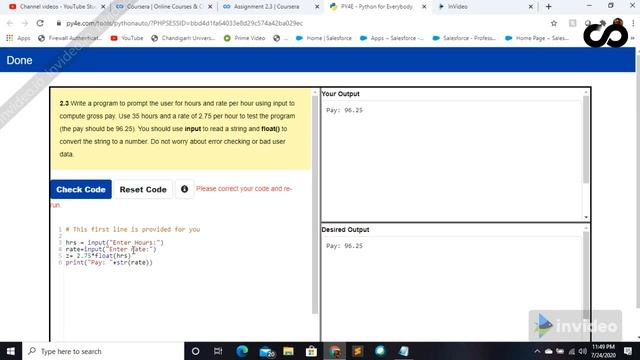Image resolution: width=640 pixels, height=360 pixels.
Task: Open File Explorer from the taskbar
Action: point(289,351)
